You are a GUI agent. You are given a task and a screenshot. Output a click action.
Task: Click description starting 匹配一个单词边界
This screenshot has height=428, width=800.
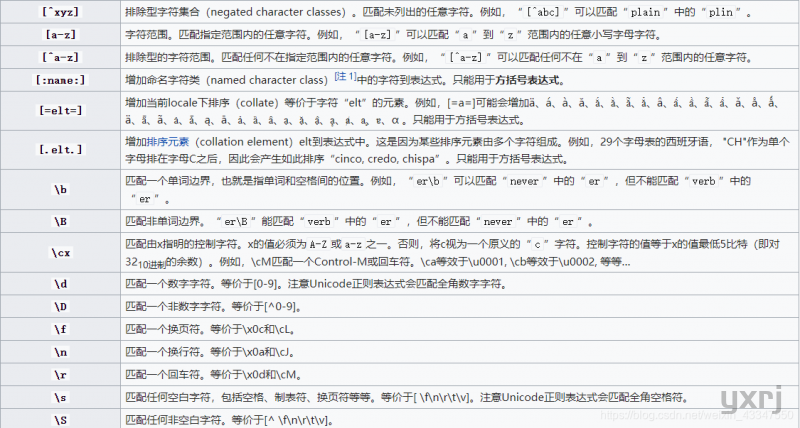[438, 190]
